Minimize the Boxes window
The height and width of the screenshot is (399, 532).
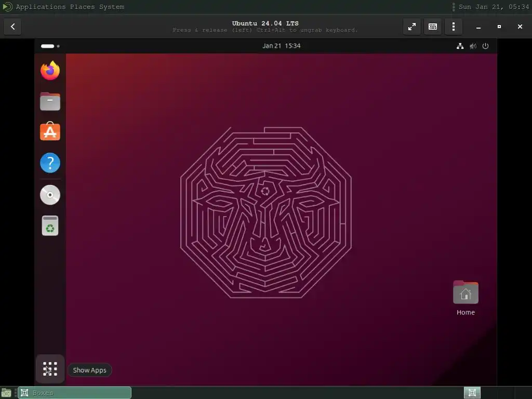click(478, 26)
